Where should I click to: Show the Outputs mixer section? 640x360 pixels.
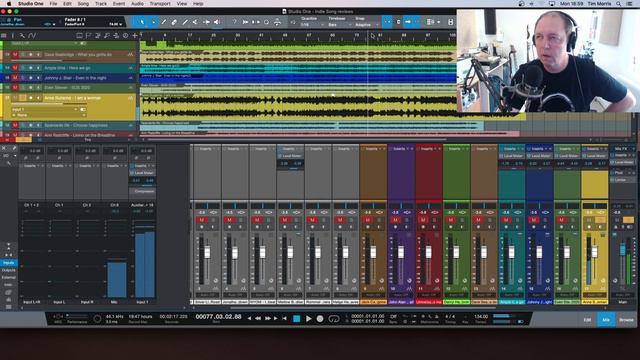(9, 270)
